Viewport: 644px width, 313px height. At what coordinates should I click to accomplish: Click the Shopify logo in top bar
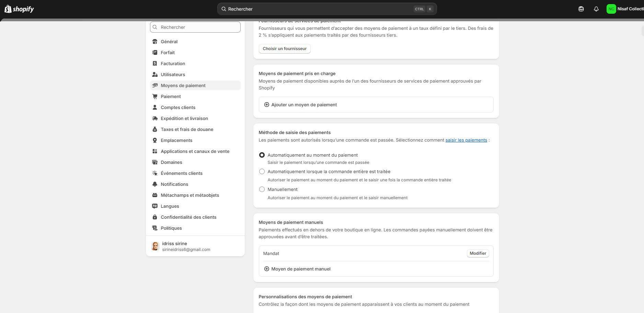point(19,9)
